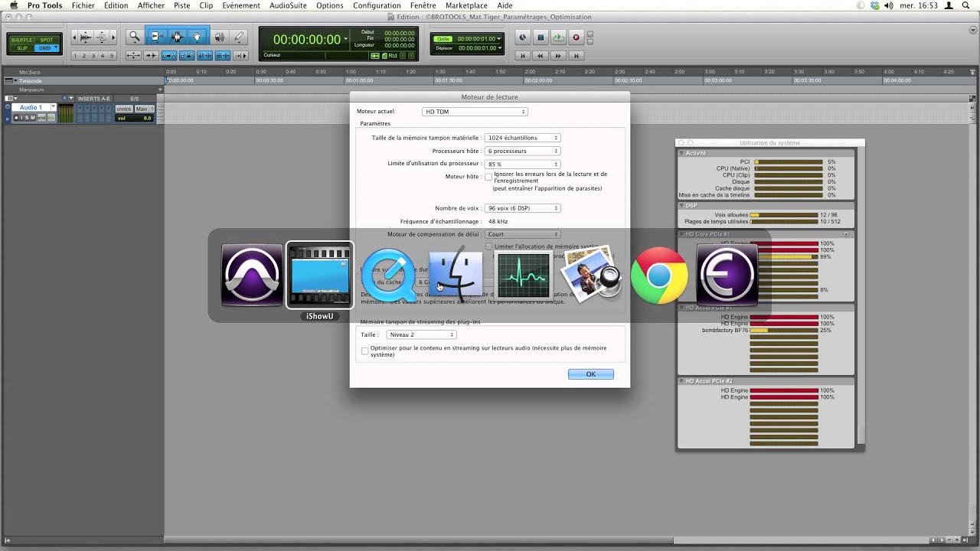
Task: Enable Shuffle edit mode
Action: coord(21,40)
